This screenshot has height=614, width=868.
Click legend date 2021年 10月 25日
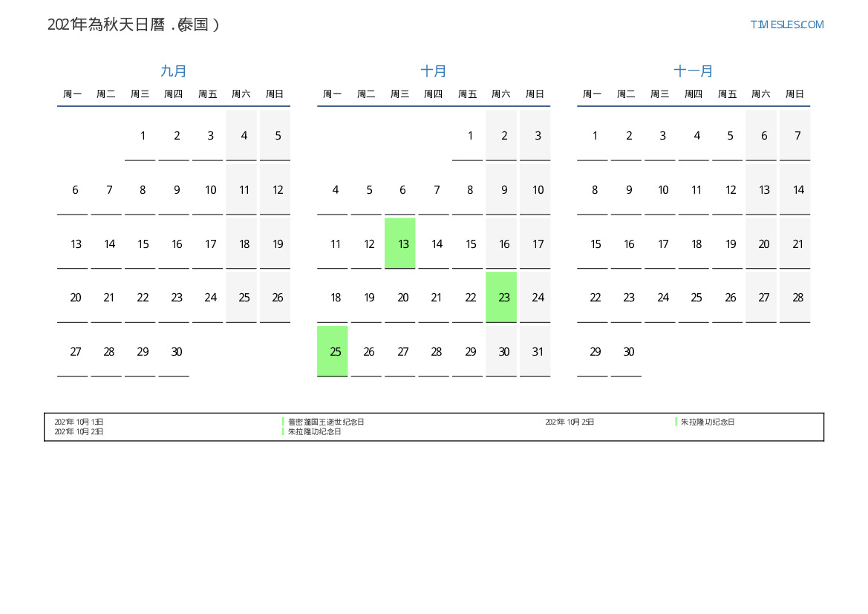(570, 422)
